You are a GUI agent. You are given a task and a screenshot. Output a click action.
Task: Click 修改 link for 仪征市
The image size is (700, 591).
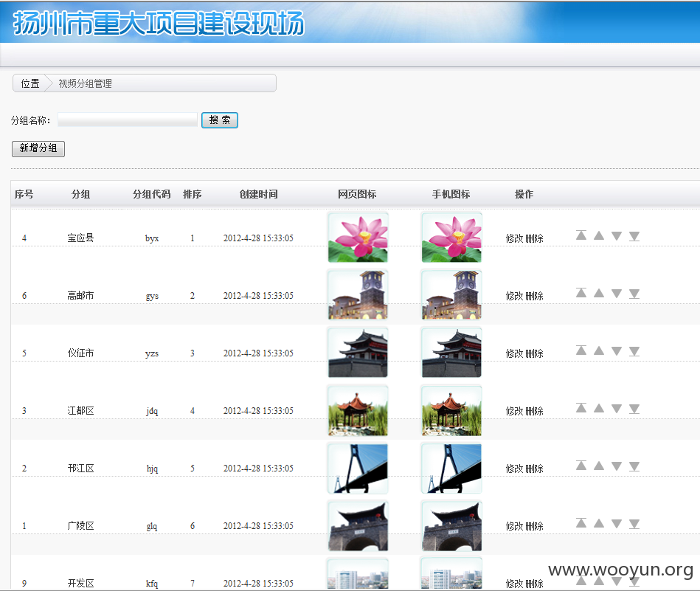(x=514, y=354)
